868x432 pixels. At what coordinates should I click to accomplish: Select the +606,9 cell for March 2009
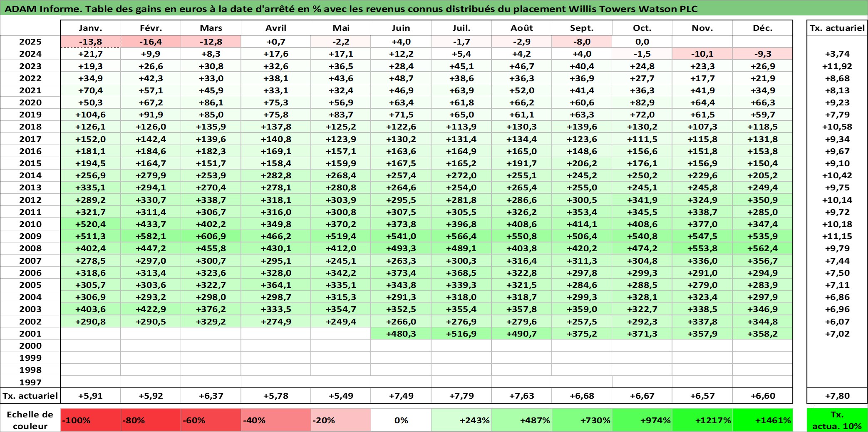coord(211,236)
